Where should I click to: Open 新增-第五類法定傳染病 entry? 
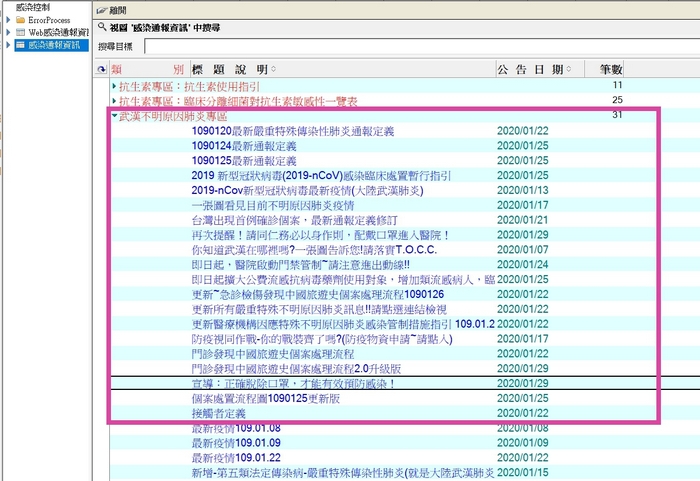[343, 473]
